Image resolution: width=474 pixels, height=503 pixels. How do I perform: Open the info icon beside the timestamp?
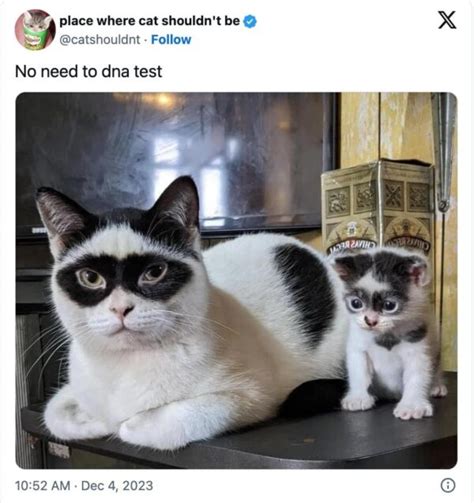[448, 485]
